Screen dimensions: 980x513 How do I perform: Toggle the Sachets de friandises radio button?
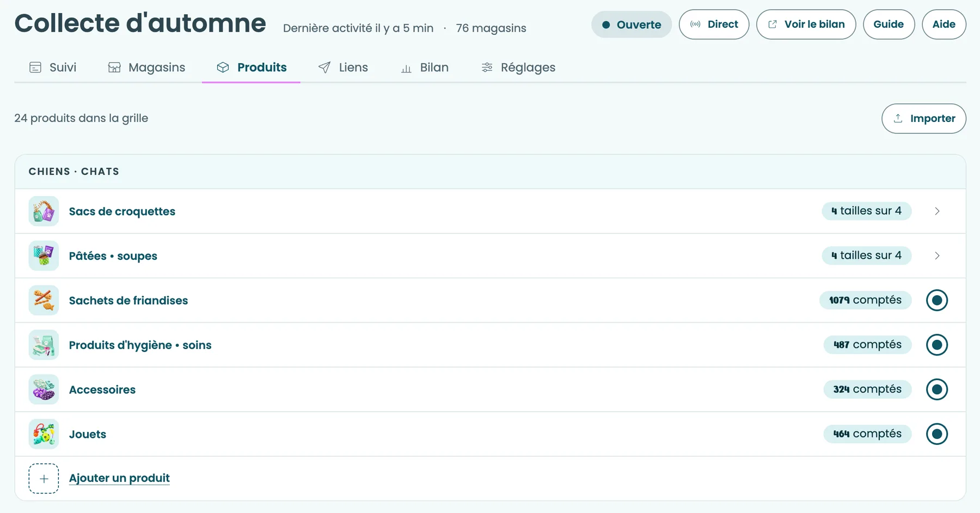[x=937, y=301]
